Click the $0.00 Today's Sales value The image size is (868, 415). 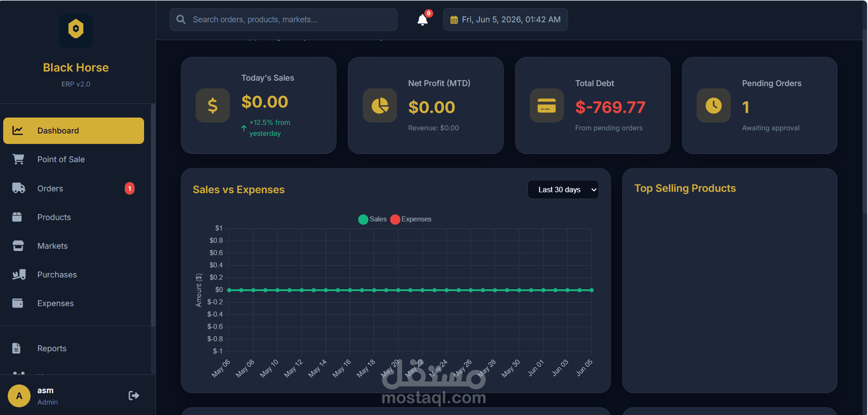pyautogui.click(x=264, y=102)
